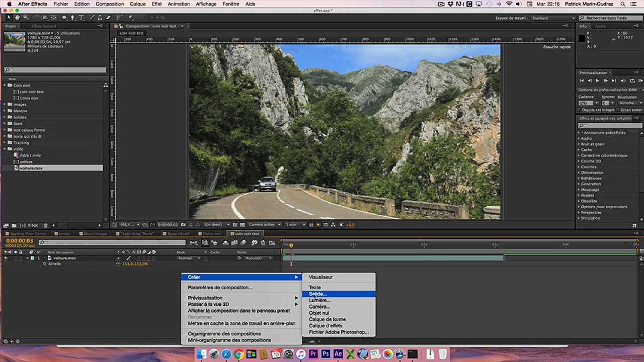Click the After Effects icon in Dock

[x=338, y=354]
